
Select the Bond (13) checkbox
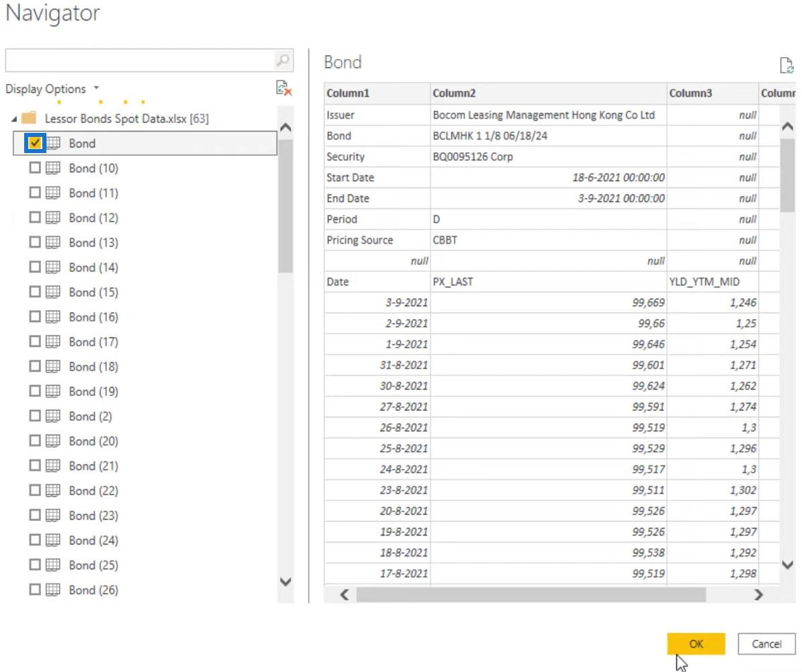[x=35, y=242]
